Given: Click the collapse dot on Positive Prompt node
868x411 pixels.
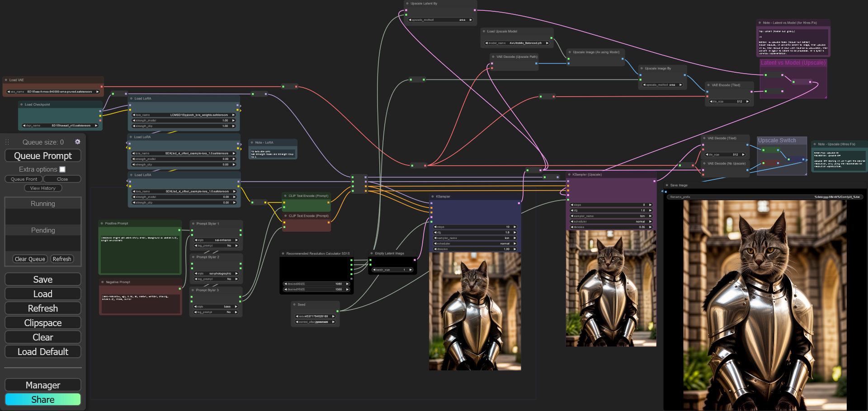Looking at the screenshot, I should click(x=102, y=223).
